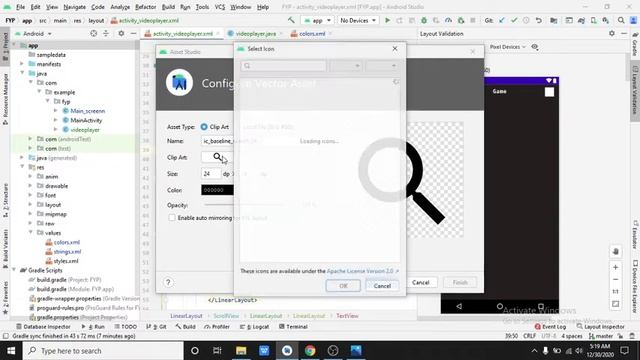The width and height of the screenshot is (640, 360).
Task: Open the Build menu
Action: pyautogui.click(x=168, y=7)
